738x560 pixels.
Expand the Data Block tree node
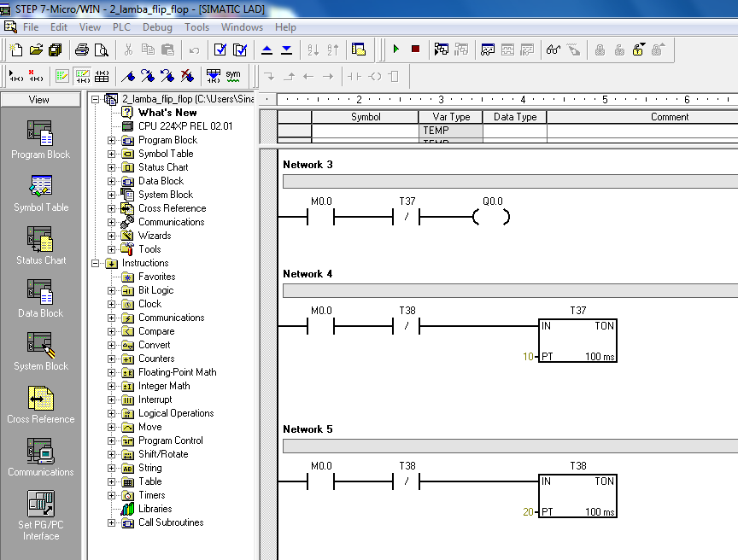pos(112,181)
